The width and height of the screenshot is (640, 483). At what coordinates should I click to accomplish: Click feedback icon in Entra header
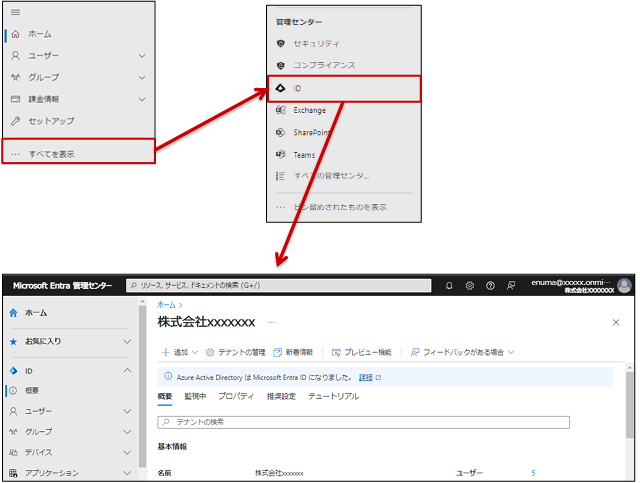pyautogui.click(x=511, y=286)
